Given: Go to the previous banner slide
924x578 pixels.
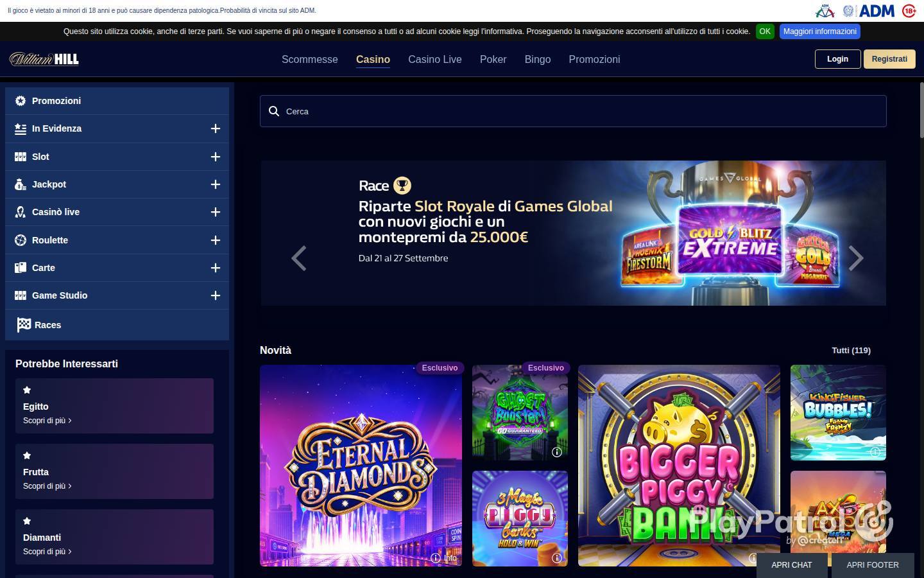Looking at the screenshot, I should pos(299,258).
